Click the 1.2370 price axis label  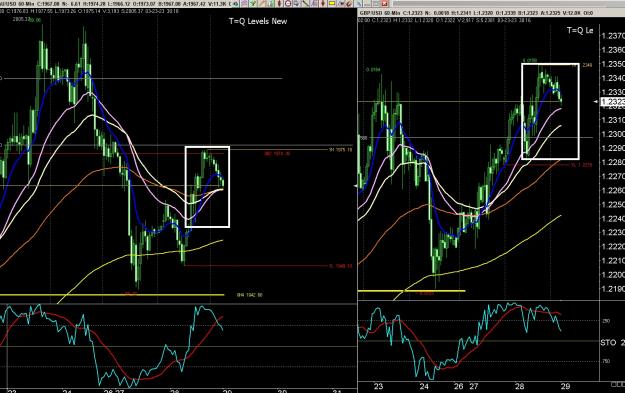coord(613,36)
